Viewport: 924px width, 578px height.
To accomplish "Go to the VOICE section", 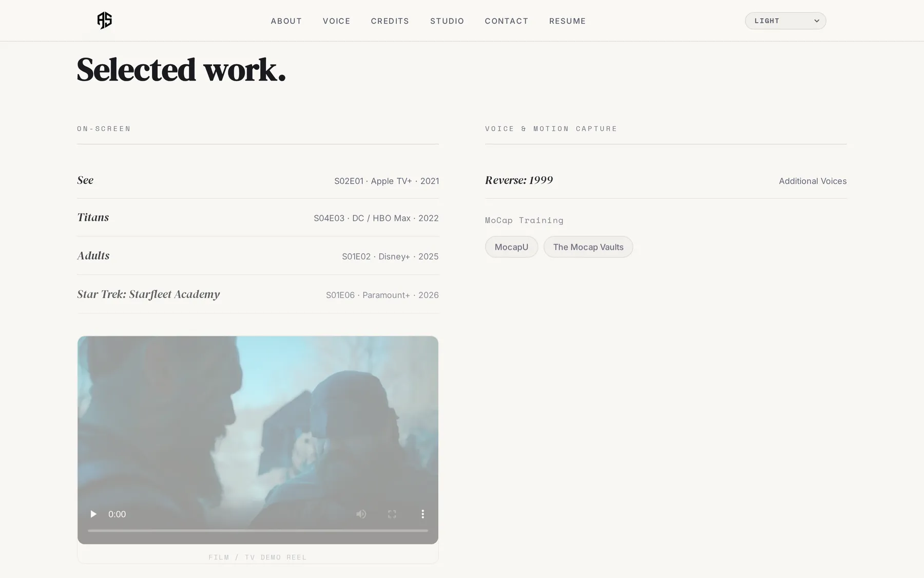I will 337,21.
